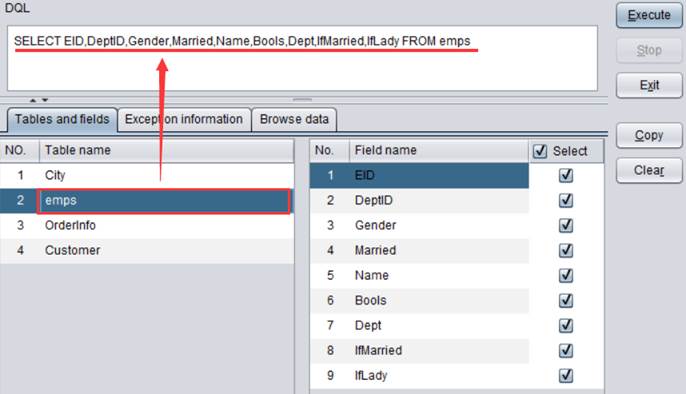Select the OrderInfo table row
This screenshot has width=686, height=394.
pos(147,226)
